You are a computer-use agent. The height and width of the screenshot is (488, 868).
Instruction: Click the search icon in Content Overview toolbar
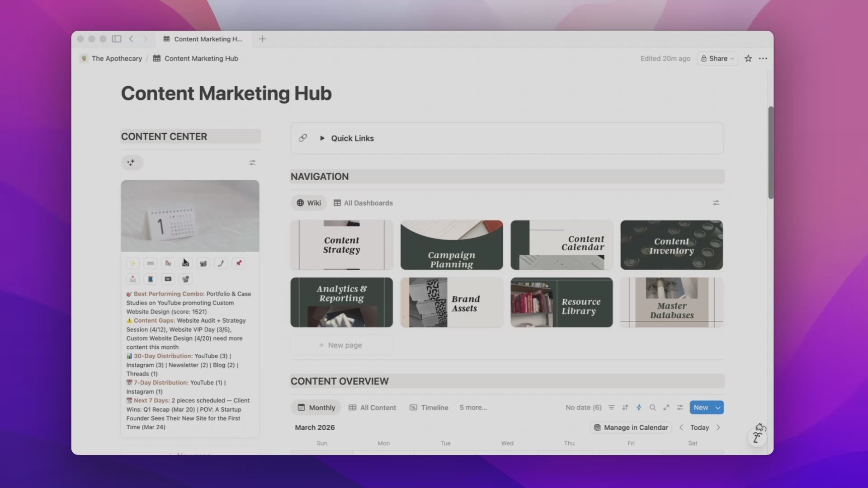652,408
